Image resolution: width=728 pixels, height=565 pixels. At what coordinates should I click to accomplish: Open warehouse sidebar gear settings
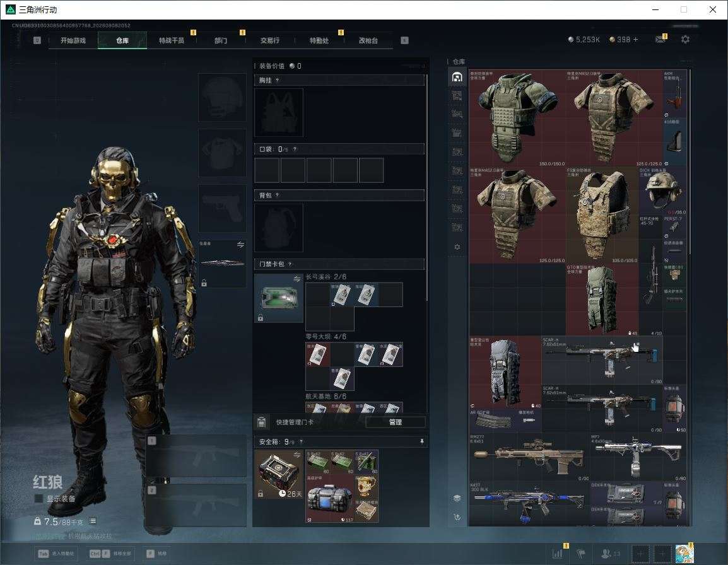(x=457, y=247)
